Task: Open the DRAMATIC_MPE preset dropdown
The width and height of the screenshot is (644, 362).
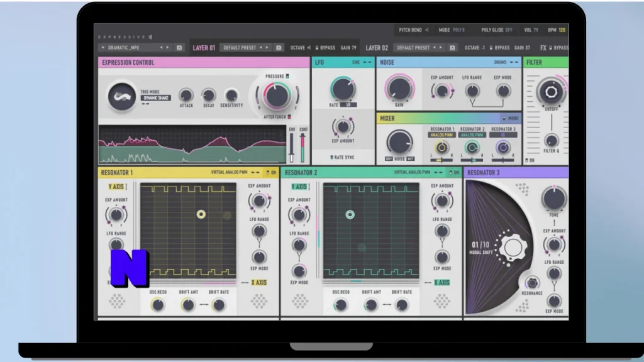Action: point(103,48)
